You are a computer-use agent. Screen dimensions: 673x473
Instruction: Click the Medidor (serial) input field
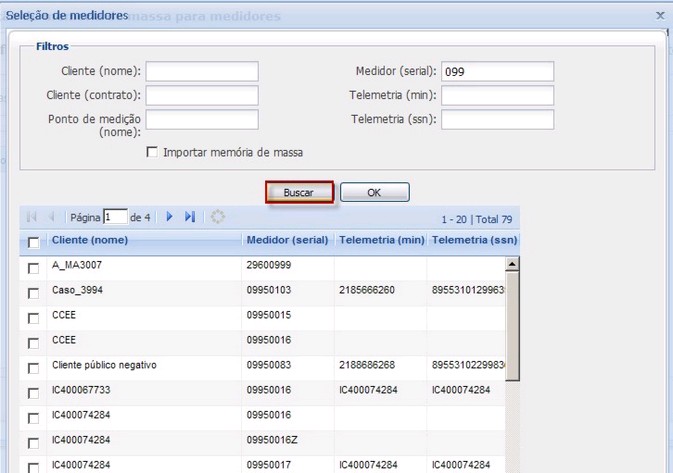pos(497,72)
